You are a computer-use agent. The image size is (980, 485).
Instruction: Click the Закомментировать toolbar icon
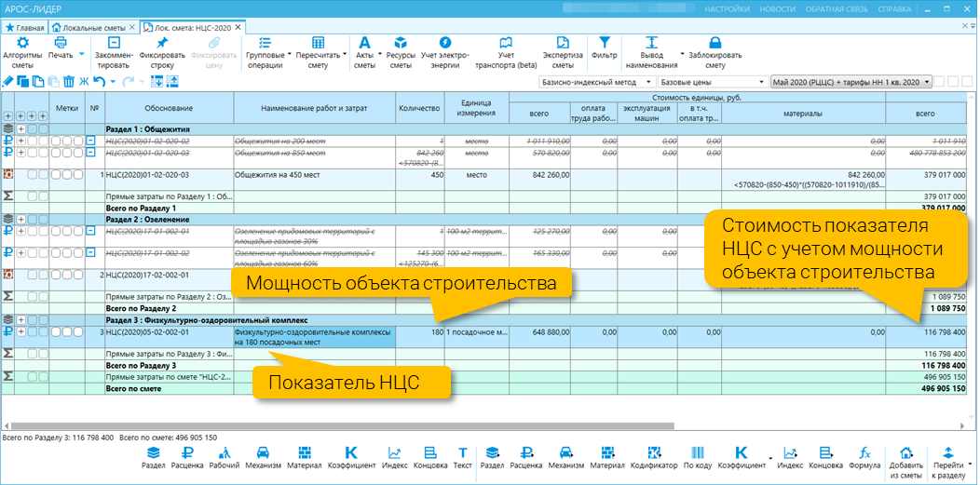[114, 43]
